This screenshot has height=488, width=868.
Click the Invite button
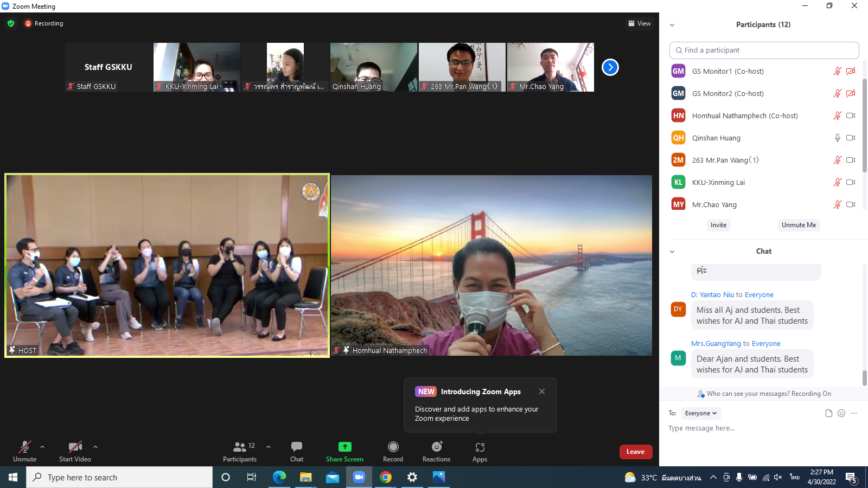(x=718, y=225)
